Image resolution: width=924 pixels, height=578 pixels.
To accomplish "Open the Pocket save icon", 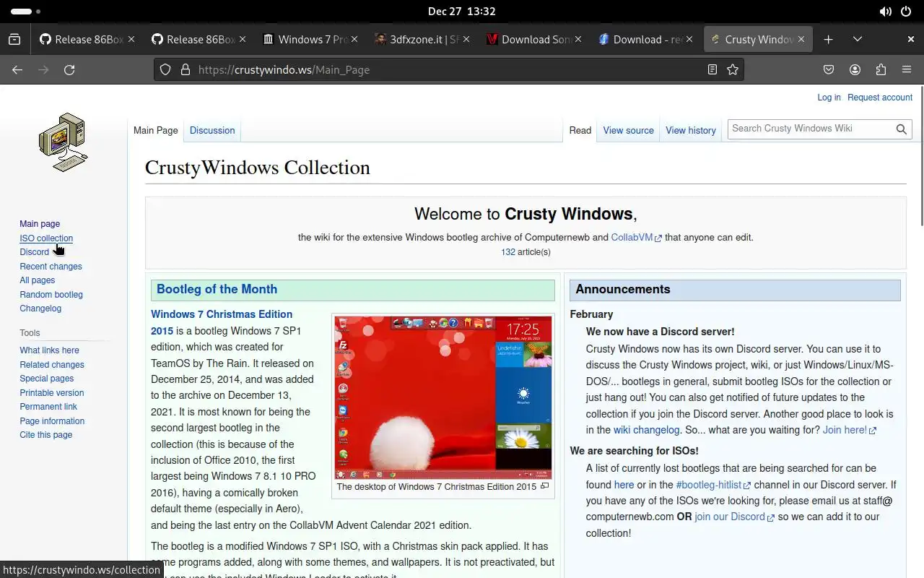I will (x=829, y=69).
